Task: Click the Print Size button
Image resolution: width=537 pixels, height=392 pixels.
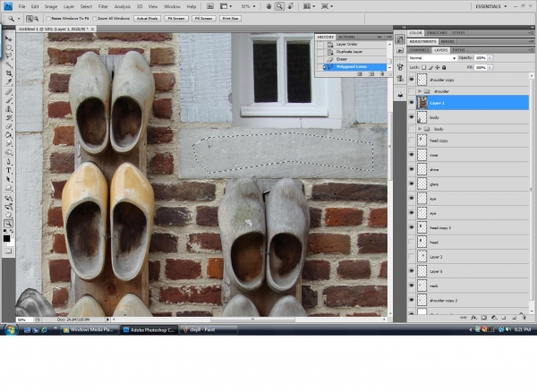Action: tap(230, 19)
